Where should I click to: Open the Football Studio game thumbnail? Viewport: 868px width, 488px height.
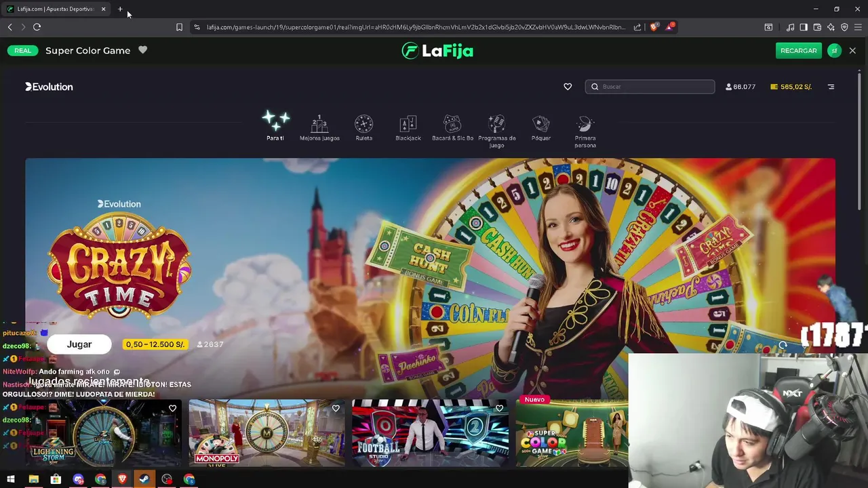coord(430,432)
